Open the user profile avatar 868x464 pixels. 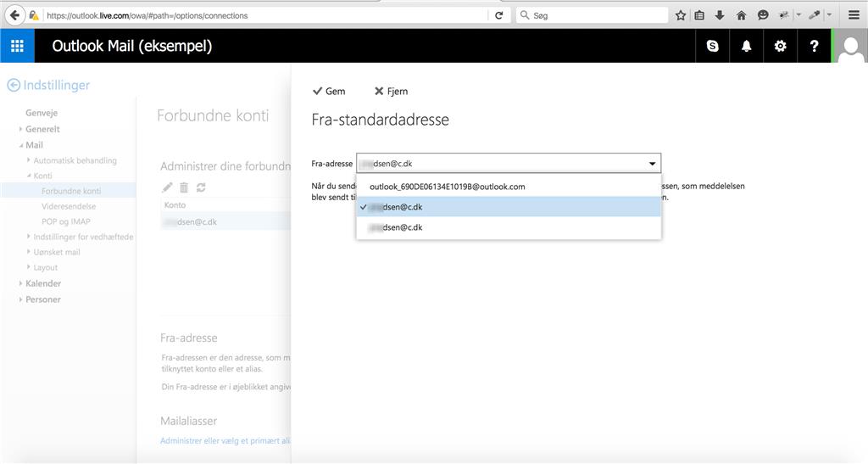click(x=851, y=46)
